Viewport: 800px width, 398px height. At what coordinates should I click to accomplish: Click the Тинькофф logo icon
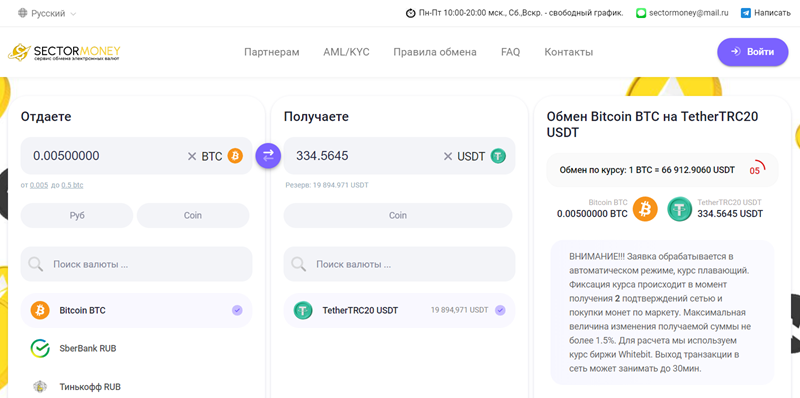point(40,387)
